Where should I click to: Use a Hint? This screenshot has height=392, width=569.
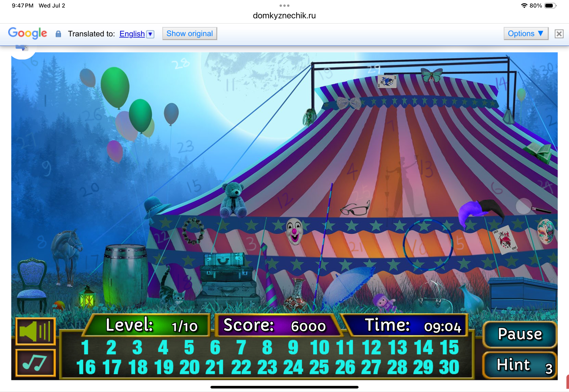[x=520, y=365]
